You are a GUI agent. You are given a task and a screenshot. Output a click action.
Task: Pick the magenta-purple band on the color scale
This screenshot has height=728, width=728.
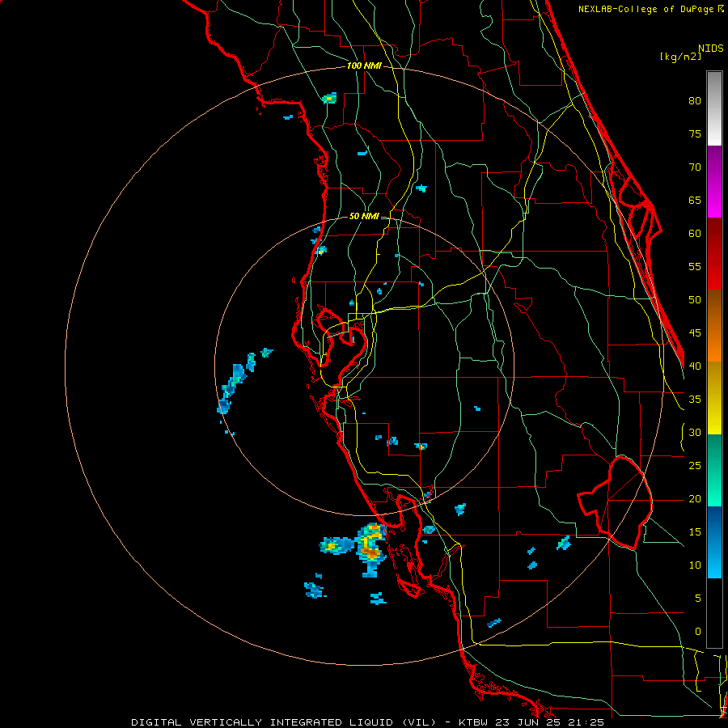point(714,182)
